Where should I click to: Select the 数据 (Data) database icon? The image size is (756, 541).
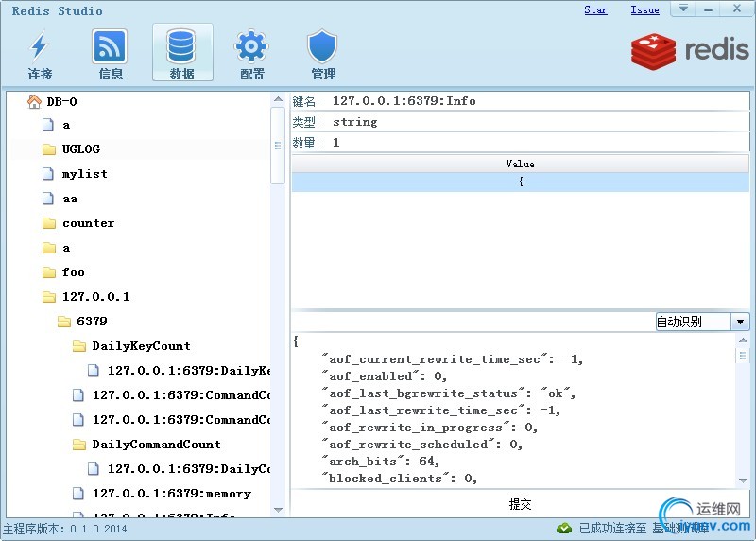pos(181,46)
